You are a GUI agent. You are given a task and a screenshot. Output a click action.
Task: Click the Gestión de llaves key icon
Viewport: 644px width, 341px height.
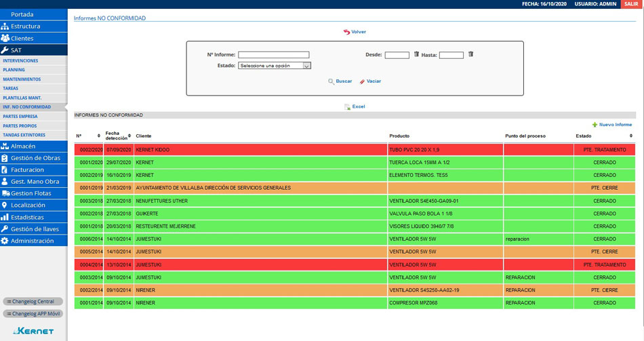point(5,229)
